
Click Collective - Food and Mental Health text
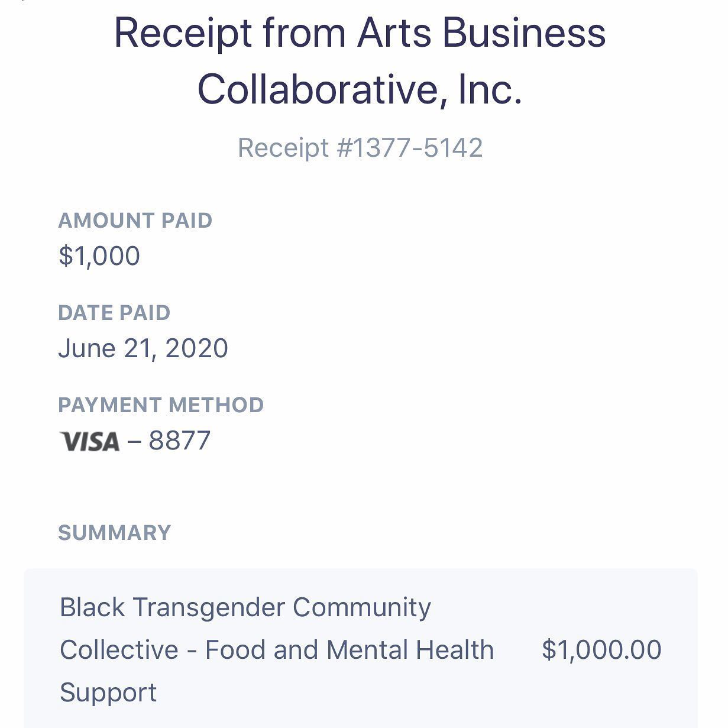(x=277, y=650)
